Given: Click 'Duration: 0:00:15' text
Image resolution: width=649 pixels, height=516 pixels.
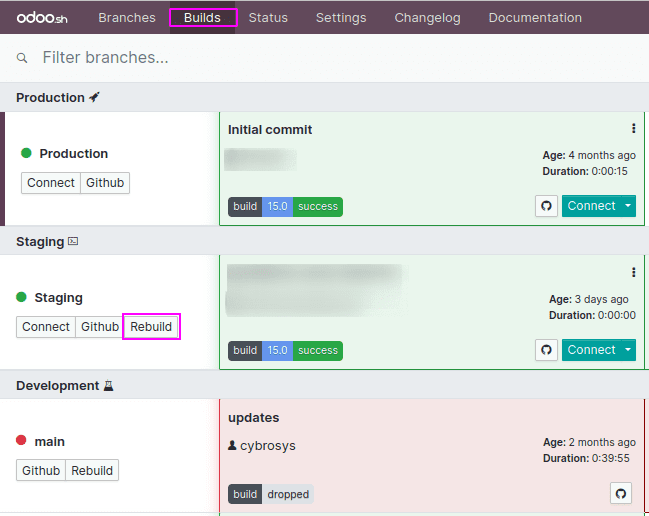Looking at the screenshot, I should pos(585,171).
